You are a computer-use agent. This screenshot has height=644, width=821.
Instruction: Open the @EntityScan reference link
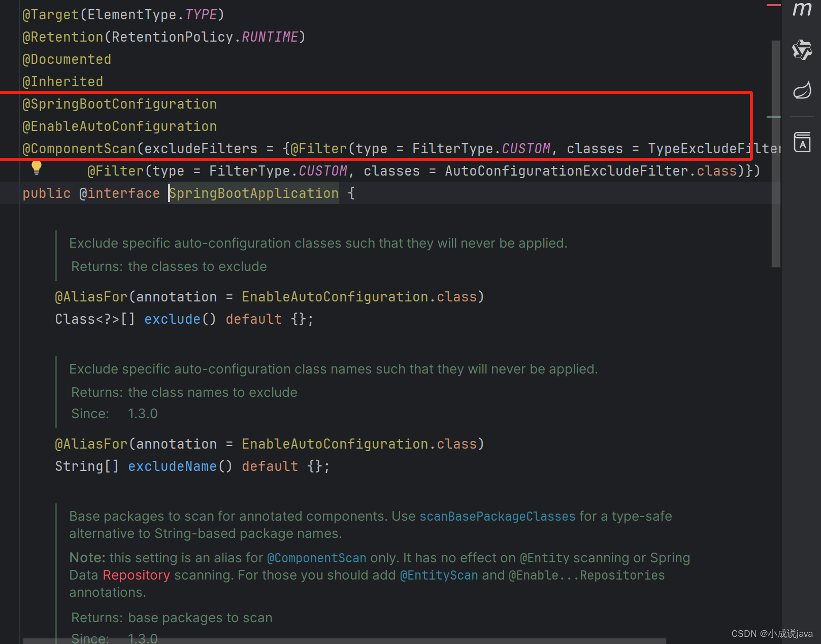[x=439, y=575]
